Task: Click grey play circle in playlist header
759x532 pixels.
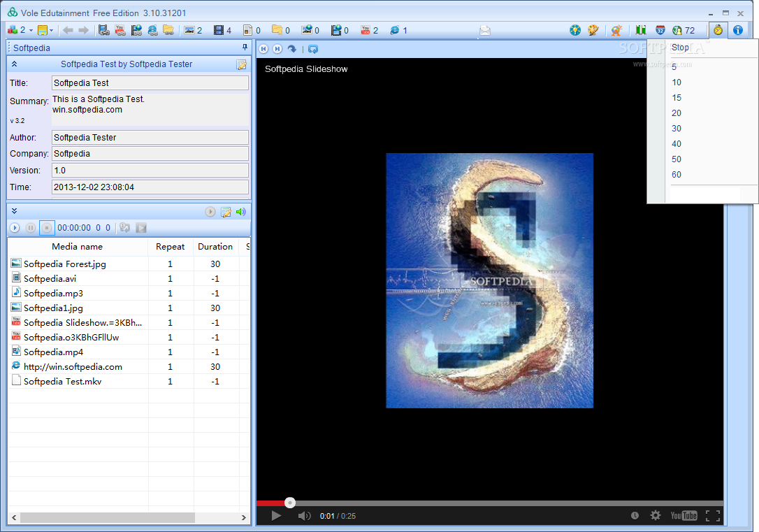Action: (x=210, y=212)
